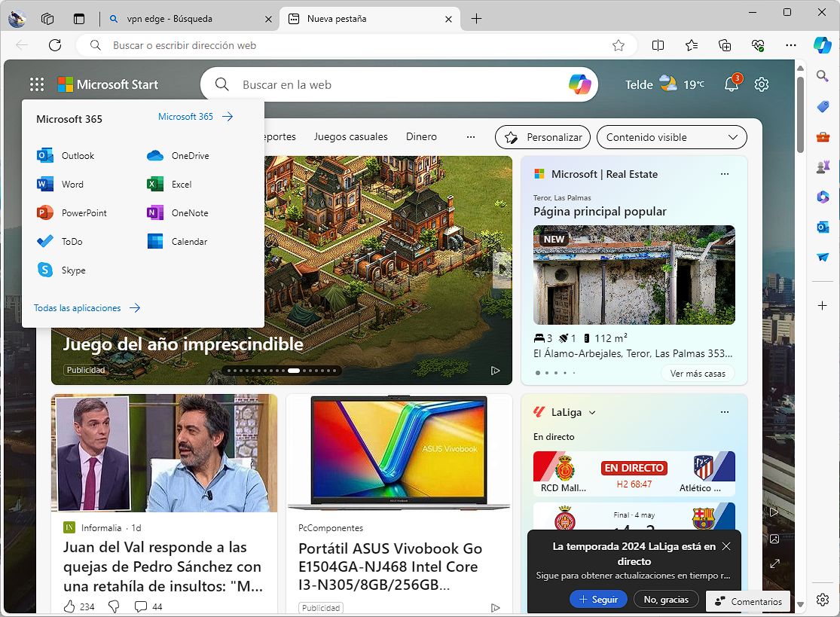Viewport: 840px width, 617px height.
Task: Open Copilot in the Edge toolbar
Action: coord(823,45)
